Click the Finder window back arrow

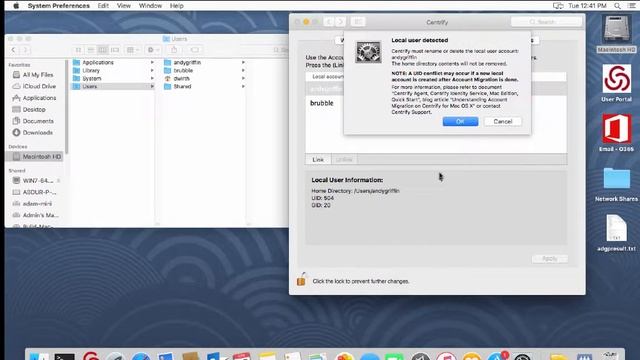click(13, 50)
